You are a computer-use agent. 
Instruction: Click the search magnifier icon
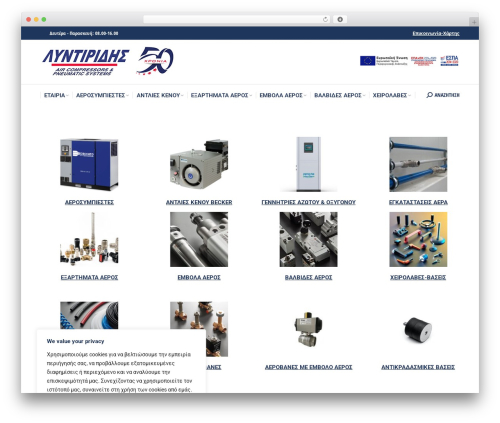pos(429,95)
